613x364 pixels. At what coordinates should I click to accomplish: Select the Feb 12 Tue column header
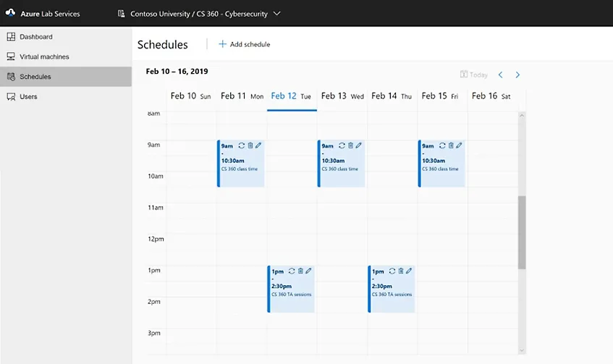(x=292, y=96)
